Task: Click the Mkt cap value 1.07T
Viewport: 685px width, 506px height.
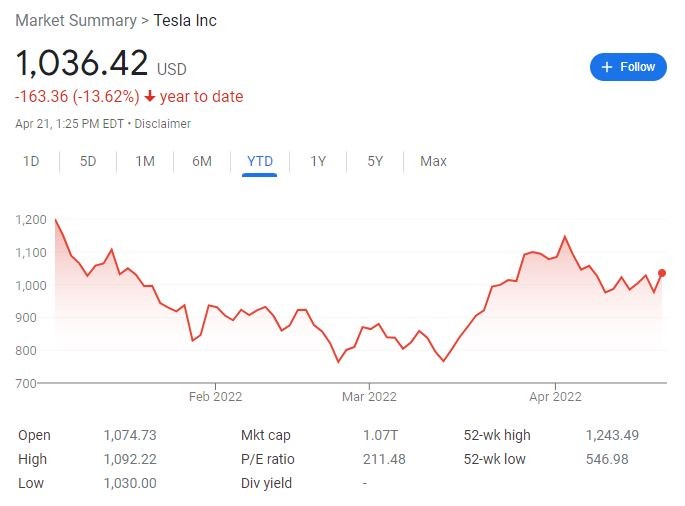Action: tap(381, 435)
